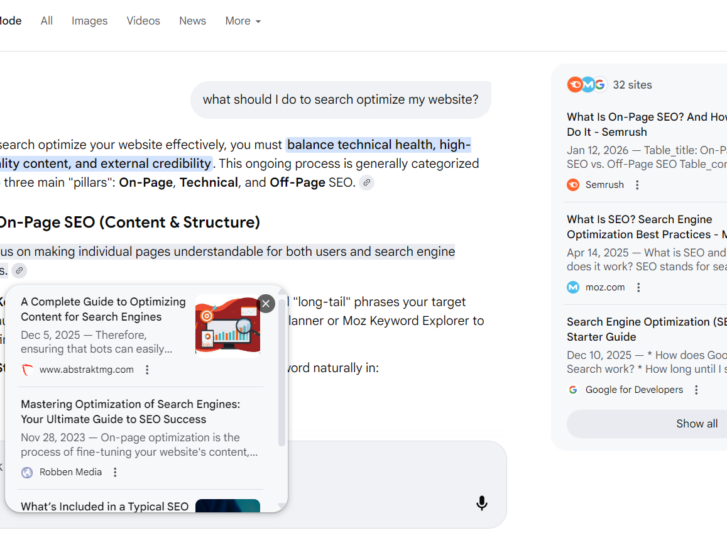
Task: Click the '32 sites' label
Action: click(x=632, y=85)
